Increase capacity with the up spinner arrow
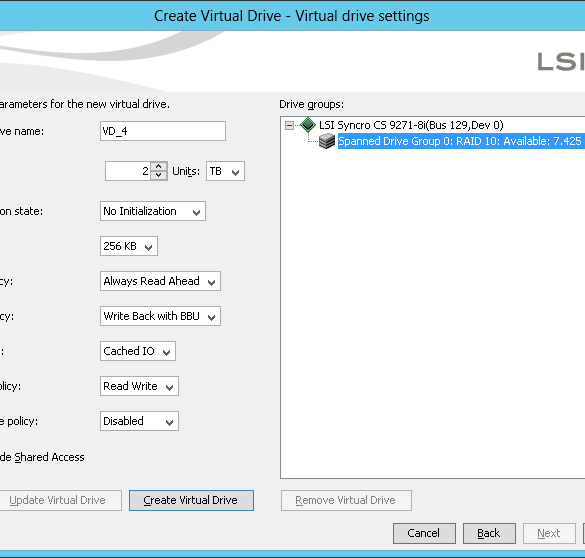Viewport: 585px width, 558px height. pyautogui.click(x=159, y=166)
